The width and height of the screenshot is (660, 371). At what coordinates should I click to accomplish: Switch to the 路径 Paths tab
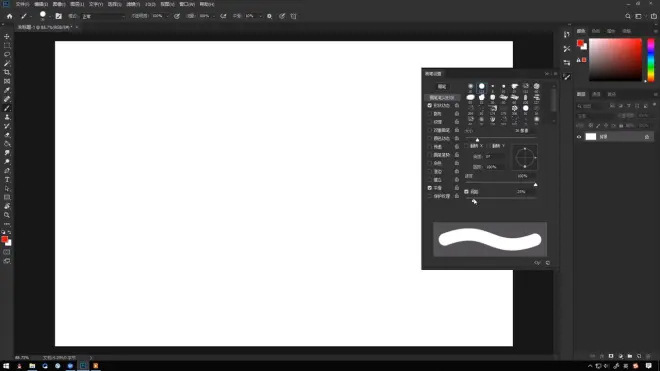(x=612, y=94)
